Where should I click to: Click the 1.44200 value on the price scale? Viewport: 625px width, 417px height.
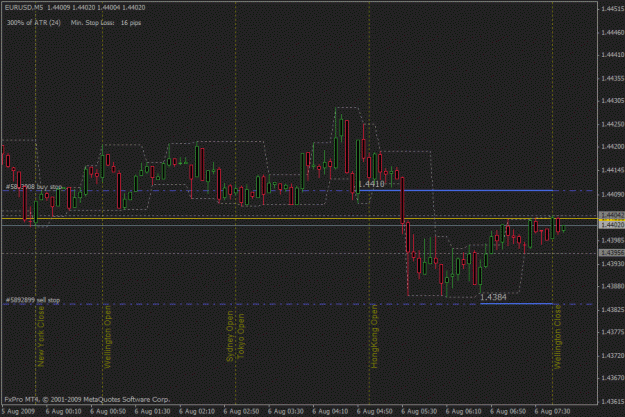pos(613,147)
